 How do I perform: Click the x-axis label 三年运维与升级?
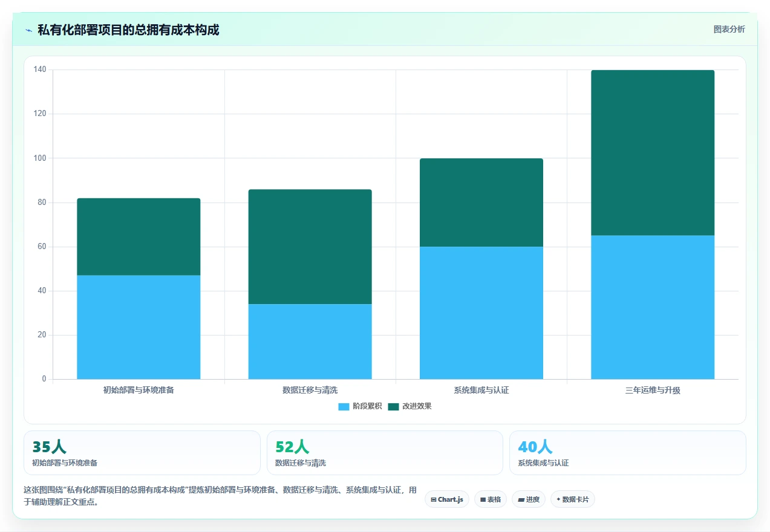click(653, 390)
